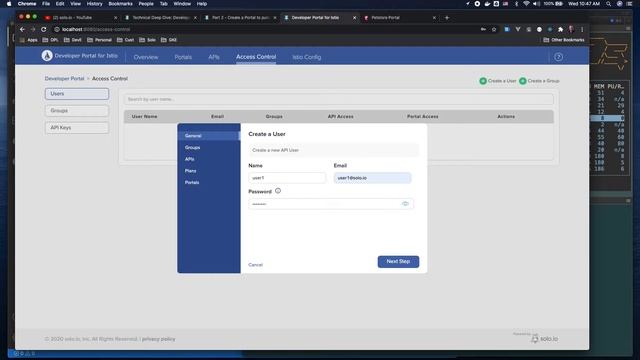
Task: Open the Apple menu
Action: [9, 4]
